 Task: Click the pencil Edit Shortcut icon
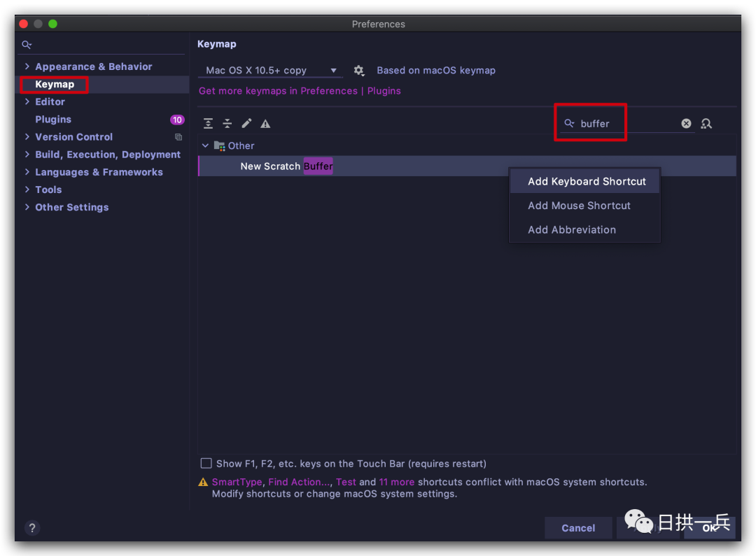[246, 124]
